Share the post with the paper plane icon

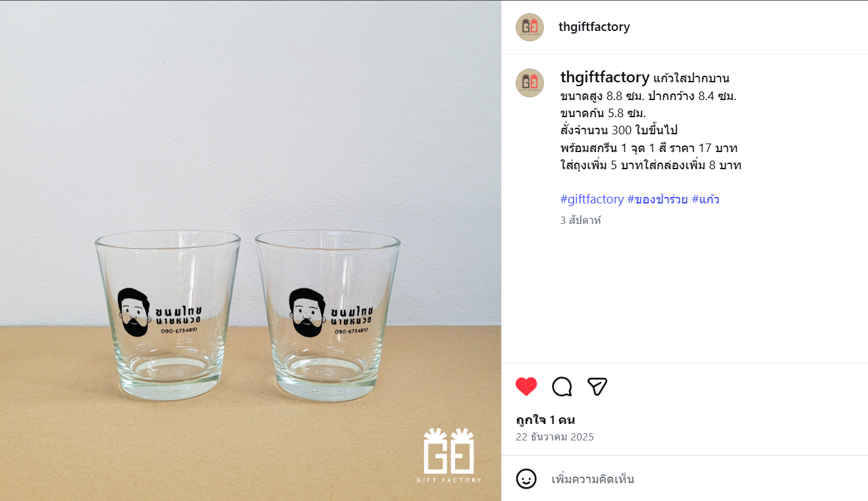597,386
